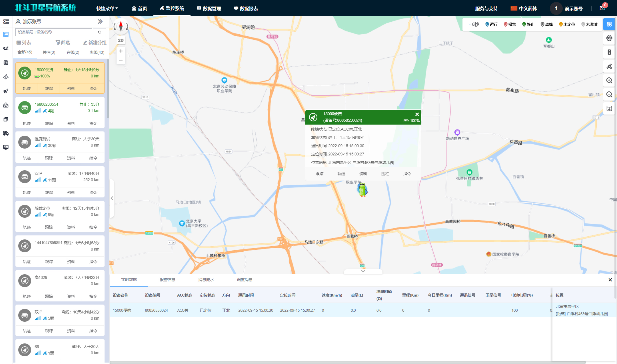Click 资料 for 15000便携 card

pyautogui.click(x=71, y=89)
